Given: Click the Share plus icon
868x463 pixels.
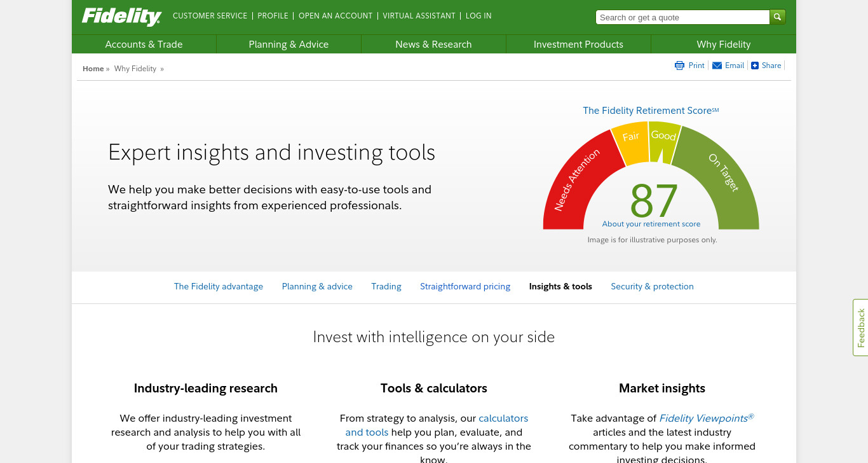Looking at the screenshot, I should (755, 66).
